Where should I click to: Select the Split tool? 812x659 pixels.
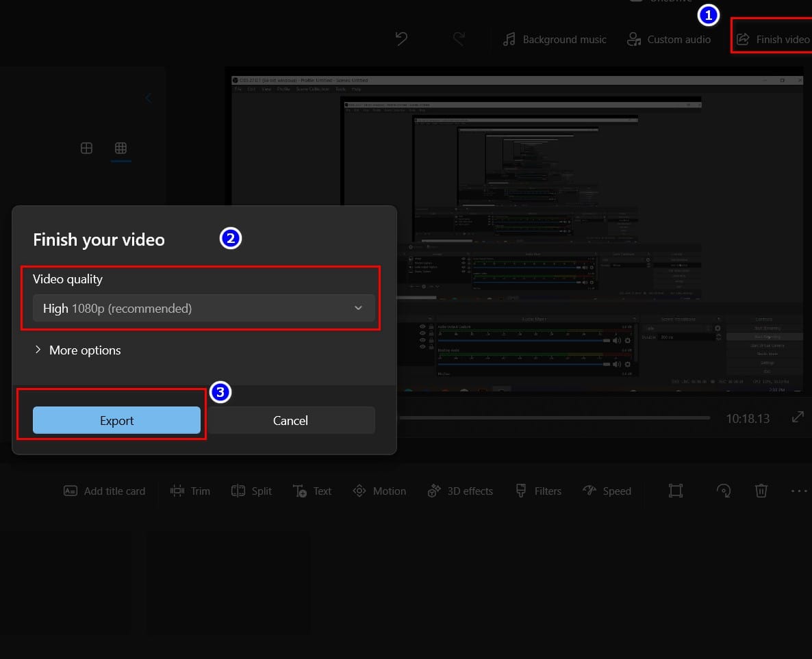pos(251,491)
